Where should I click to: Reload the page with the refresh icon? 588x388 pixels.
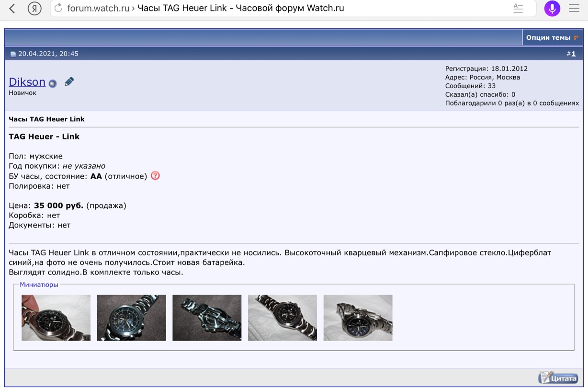pos(58,8)
